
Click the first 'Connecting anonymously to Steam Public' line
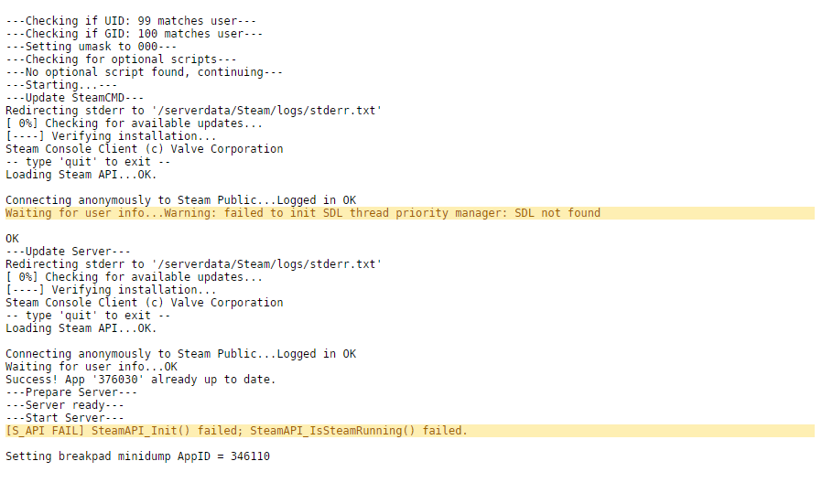[181, 200]
